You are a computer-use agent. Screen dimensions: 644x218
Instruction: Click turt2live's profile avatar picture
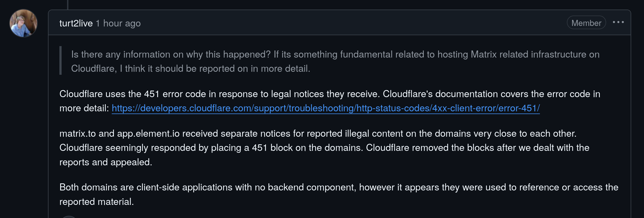(x=23, y=23)
